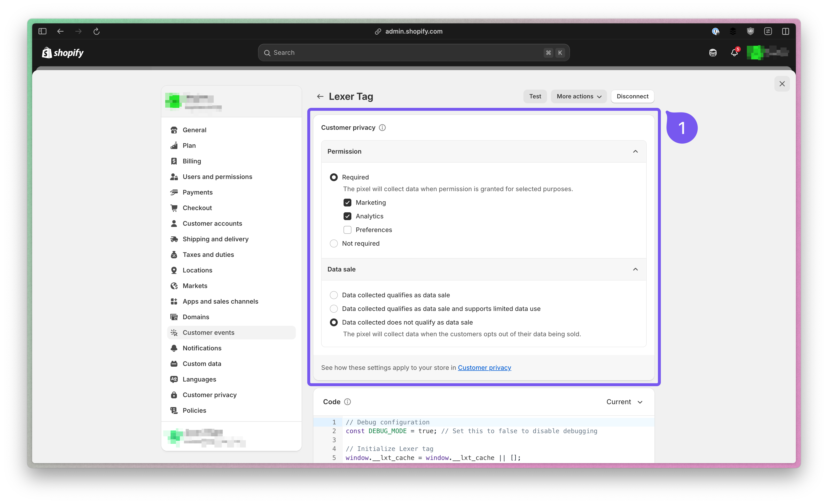
Task: Click the Test button
Action: coord(535,96)
